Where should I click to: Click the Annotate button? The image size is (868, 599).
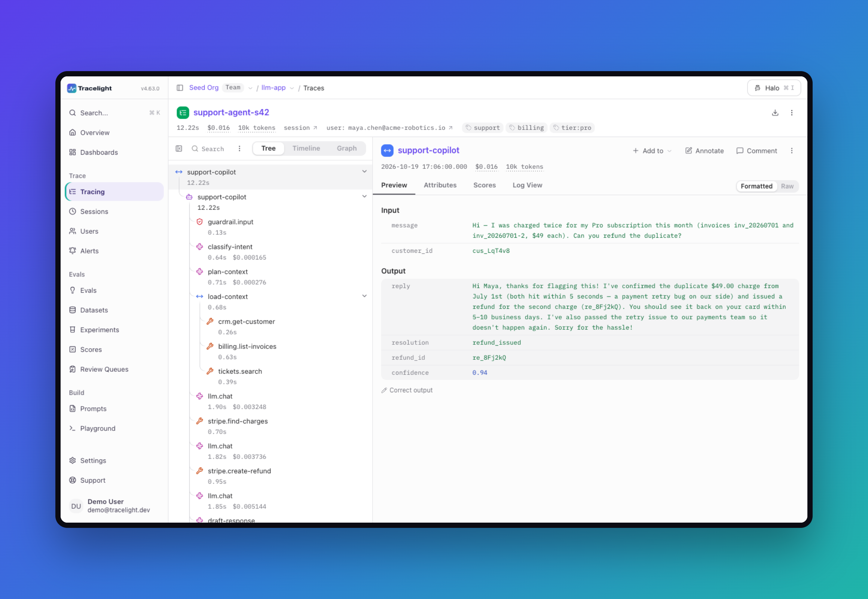click(704, 150)
